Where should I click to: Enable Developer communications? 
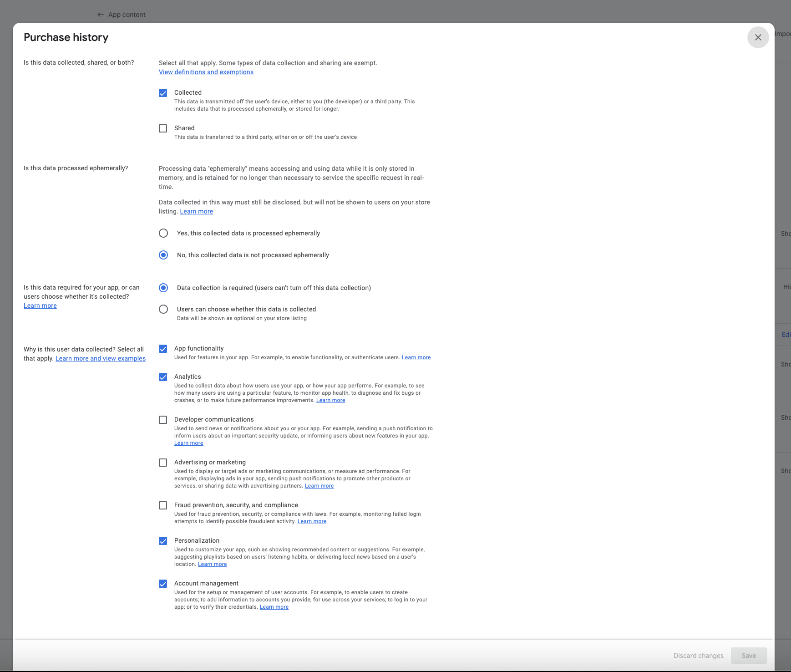(x=163, y=419)
